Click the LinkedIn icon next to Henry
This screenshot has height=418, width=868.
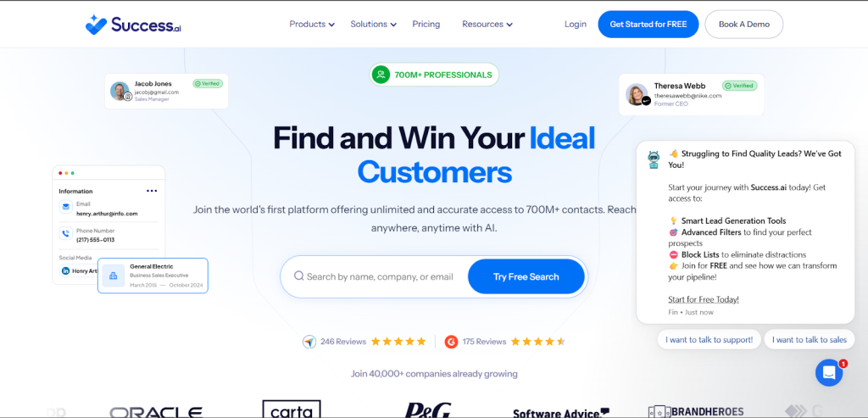(x=65, y=271)
